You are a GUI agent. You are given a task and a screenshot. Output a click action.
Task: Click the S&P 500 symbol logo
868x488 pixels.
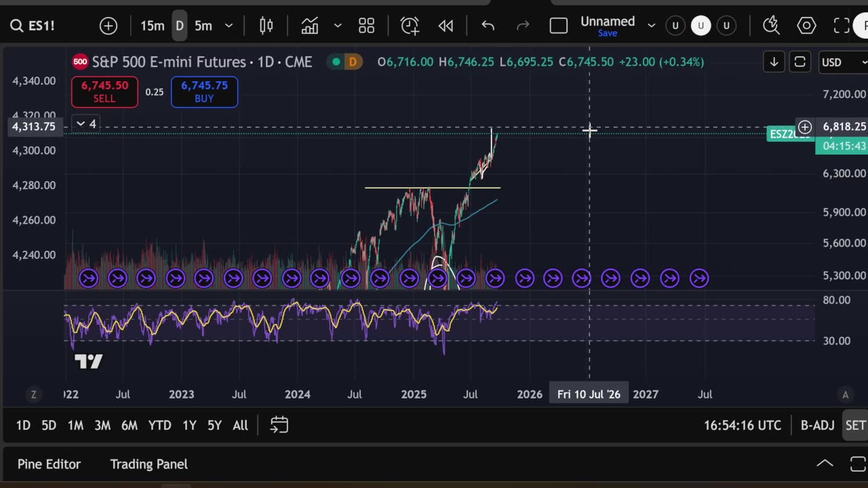coord(80,62)
